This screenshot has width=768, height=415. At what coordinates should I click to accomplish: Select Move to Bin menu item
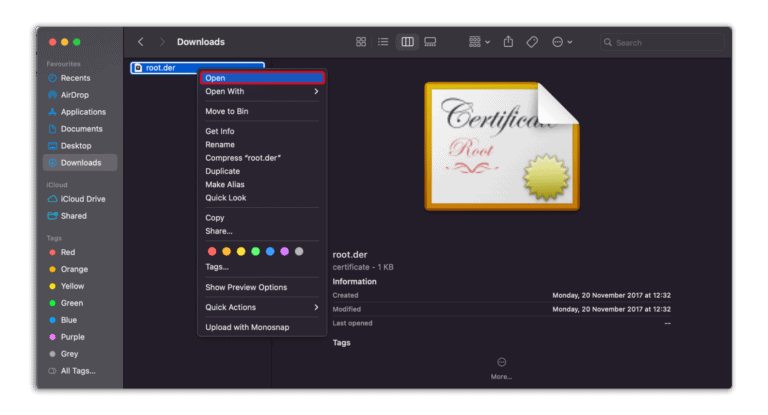pos(226,111)
